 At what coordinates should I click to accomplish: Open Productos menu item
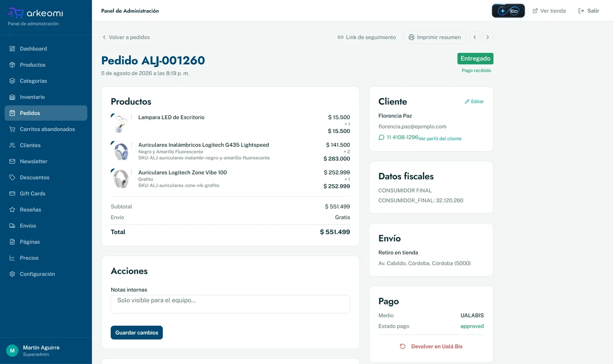coord(46,65)
